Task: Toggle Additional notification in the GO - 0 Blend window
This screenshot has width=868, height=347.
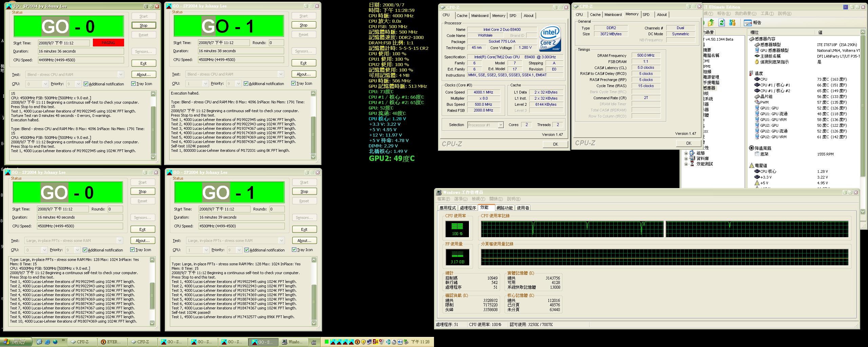Action: tap(86, 84)
